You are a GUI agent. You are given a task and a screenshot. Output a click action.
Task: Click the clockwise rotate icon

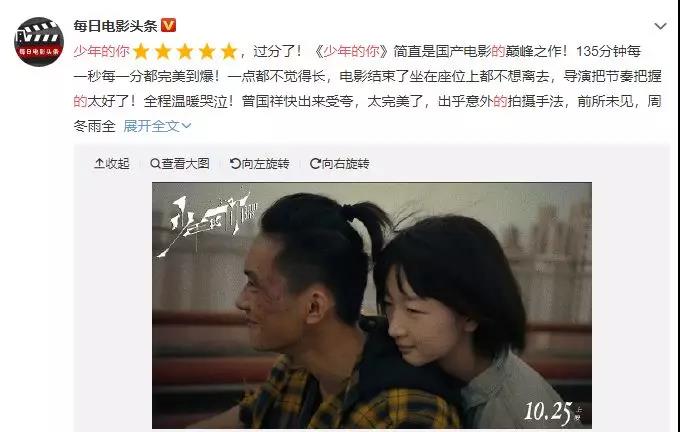[x=315, y=164]
